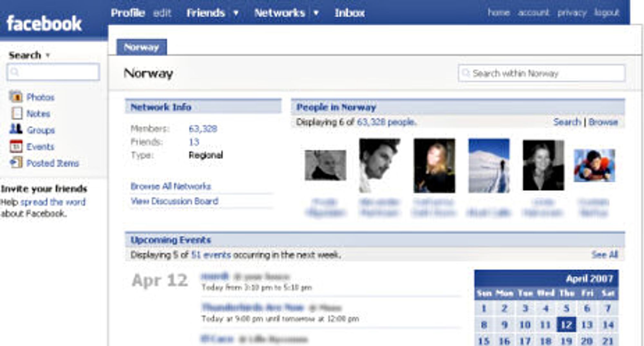Click See All upcoming events

(604, 255)
